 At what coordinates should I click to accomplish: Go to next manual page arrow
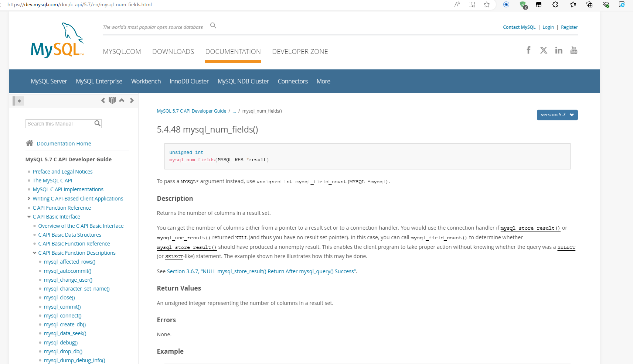coord(132,100)
